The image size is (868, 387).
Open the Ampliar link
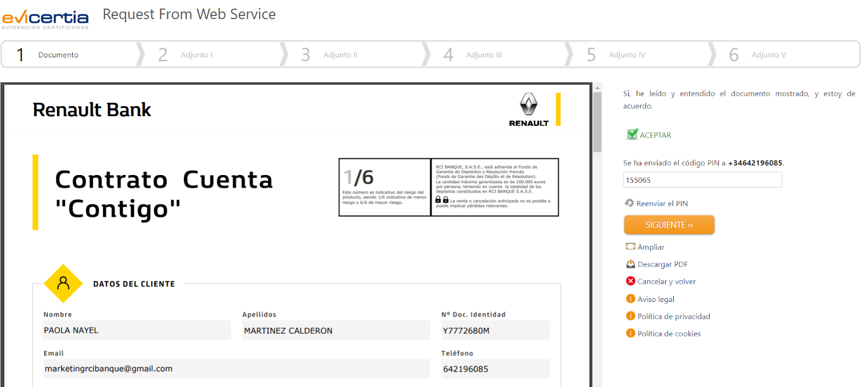click(x=650, y=247)
